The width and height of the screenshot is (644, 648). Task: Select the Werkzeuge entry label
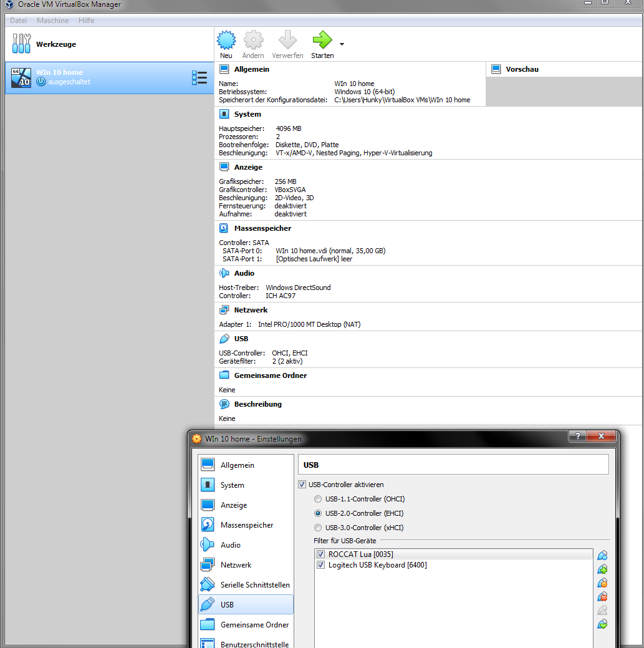[x=56, y=44]
